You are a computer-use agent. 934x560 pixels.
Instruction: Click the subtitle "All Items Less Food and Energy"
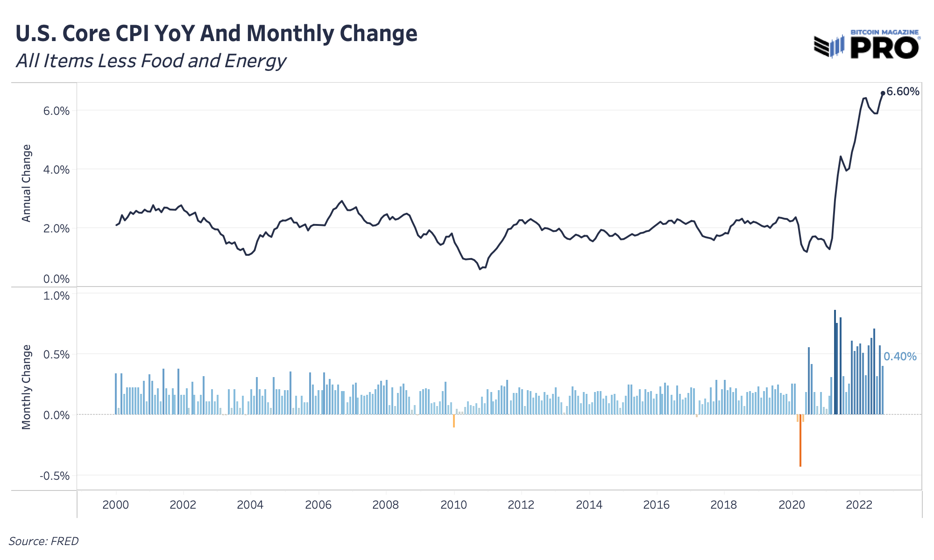pos(151,61)
